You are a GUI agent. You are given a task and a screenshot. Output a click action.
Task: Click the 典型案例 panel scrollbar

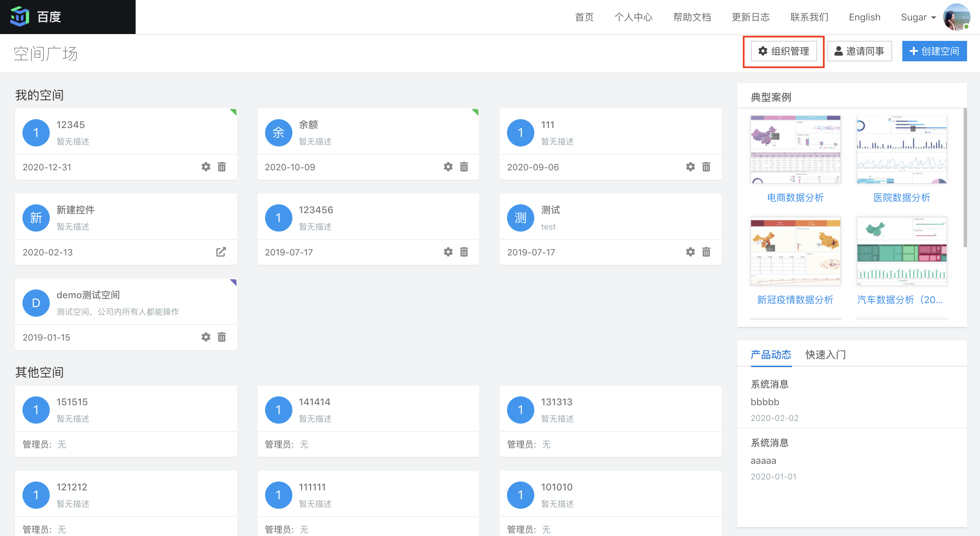[965, 177]
